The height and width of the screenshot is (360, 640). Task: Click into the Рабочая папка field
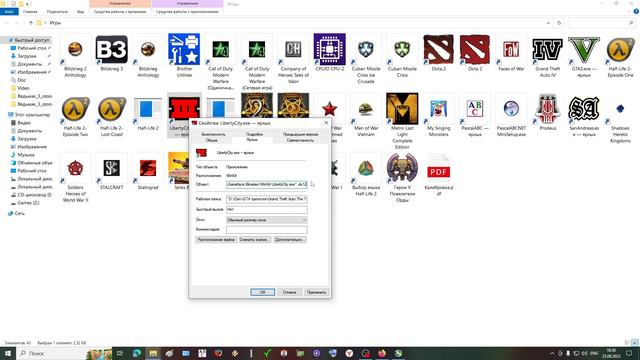267,199
